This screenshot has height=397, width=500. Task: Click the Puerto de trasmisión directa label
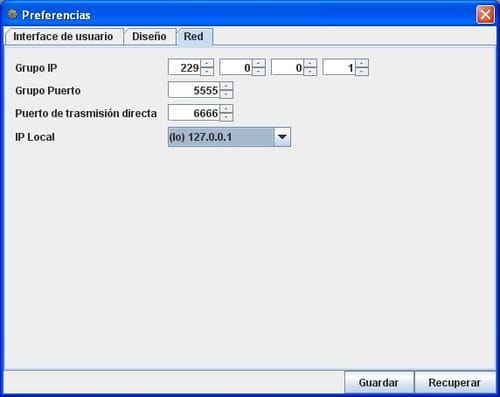pos(86,113)
